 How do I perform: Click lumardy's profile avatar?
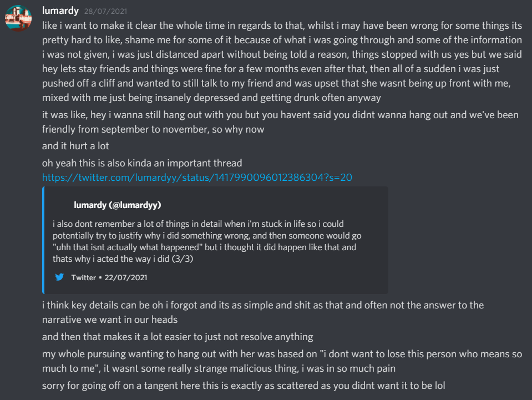click(18, 17)
